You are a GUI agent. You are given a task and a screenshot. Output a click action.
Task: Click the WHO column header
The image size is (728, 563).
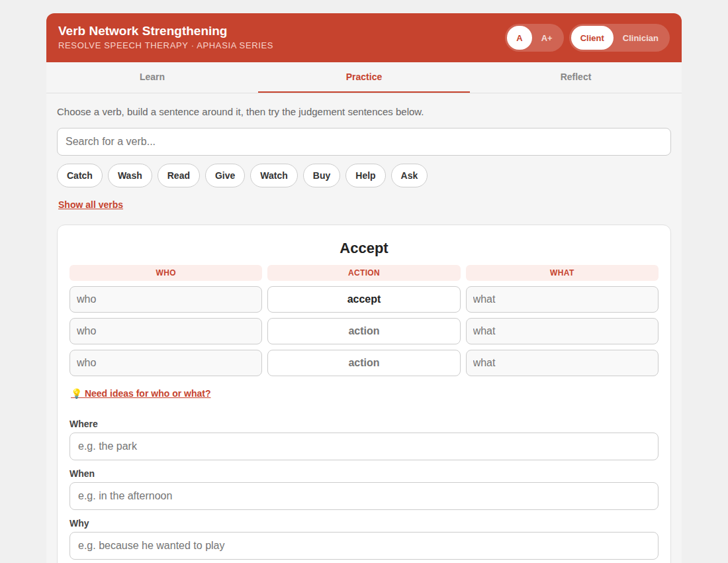[165, 273]
